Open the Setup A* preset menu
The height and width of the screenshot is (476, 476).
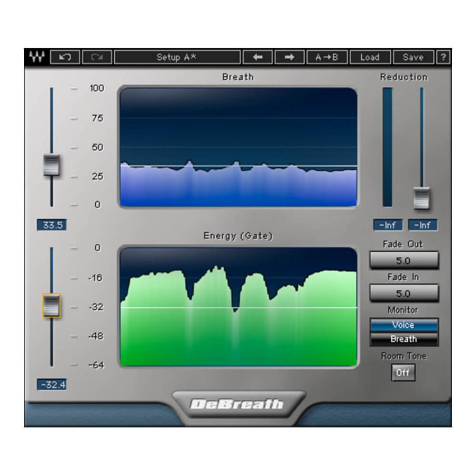[177, 57]
